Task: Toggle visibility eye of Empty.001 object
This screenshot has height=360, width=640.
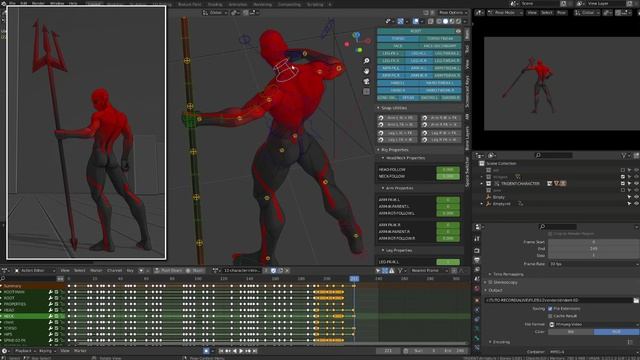Action: point(636,204)
